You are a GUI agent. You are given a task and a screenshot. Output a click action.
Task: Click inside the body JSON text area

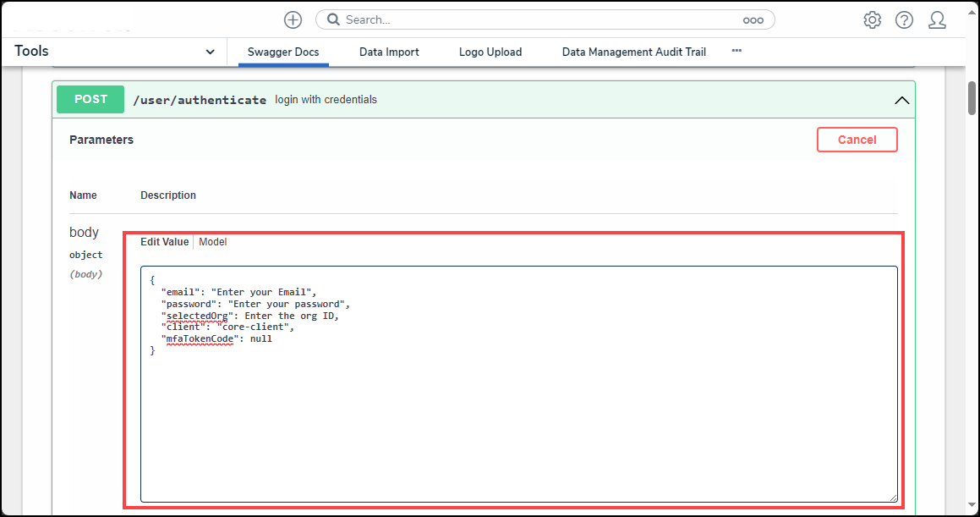point(518,406)
